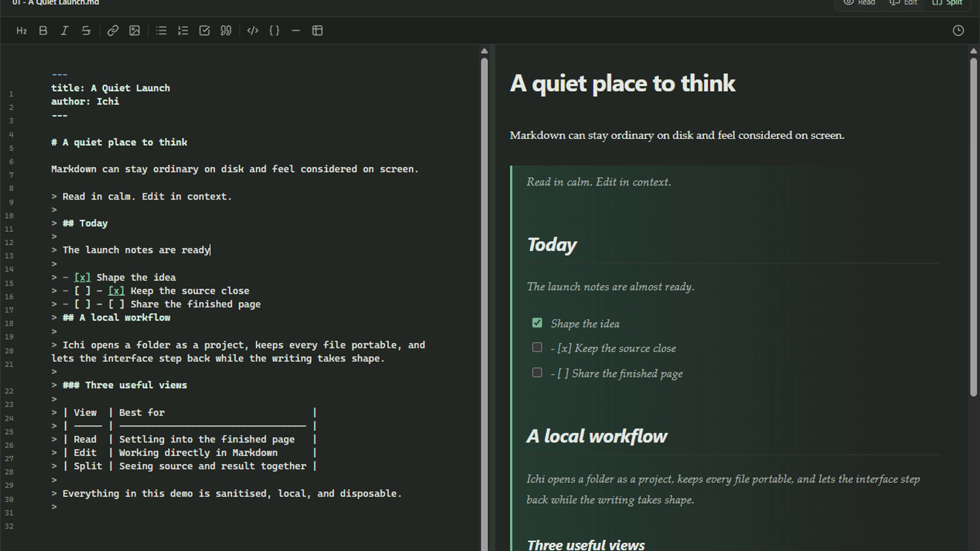
Task: Click 'The launch notes are almost ready.' in preview
Action: coord(611,287)
